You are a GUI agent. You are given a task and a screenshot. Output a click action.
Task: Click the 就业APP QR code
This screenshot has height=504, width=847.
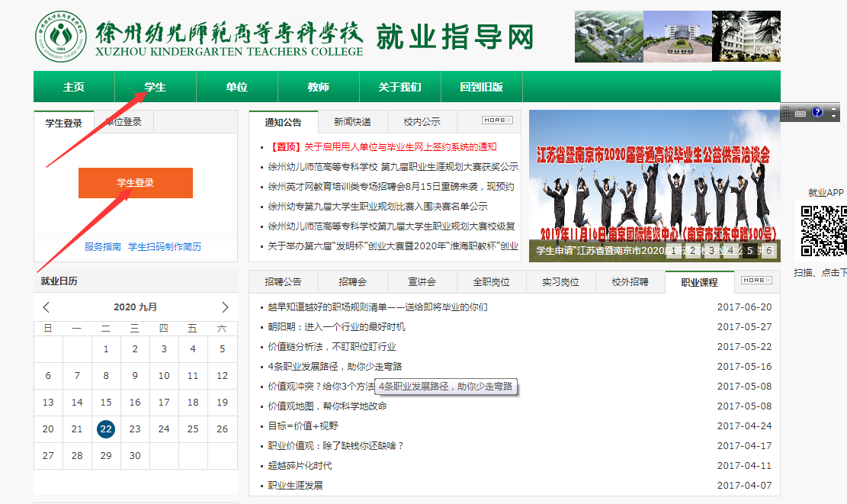click(821, 230)
